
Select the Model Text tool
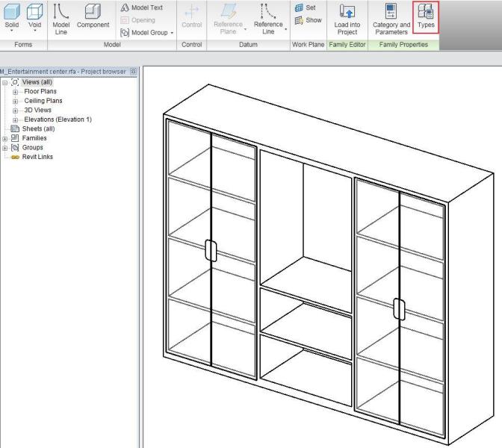pos(141,7)
